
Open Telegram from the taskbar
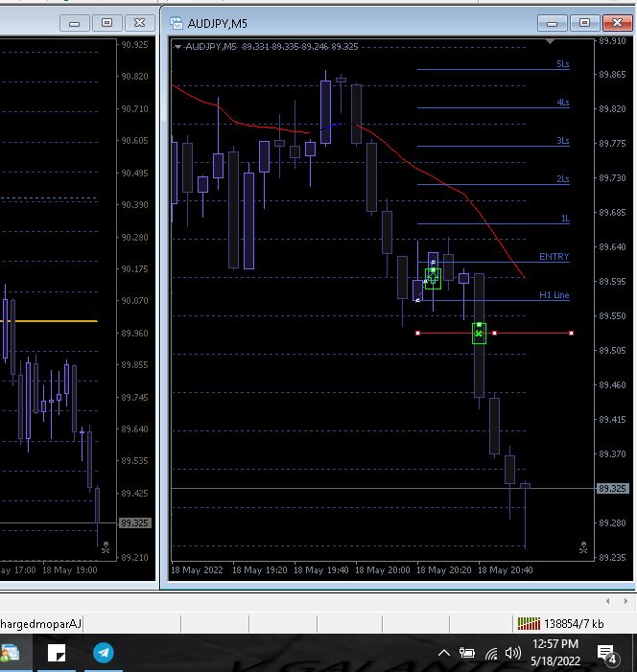pyautogui.click(x=104, y=653)
